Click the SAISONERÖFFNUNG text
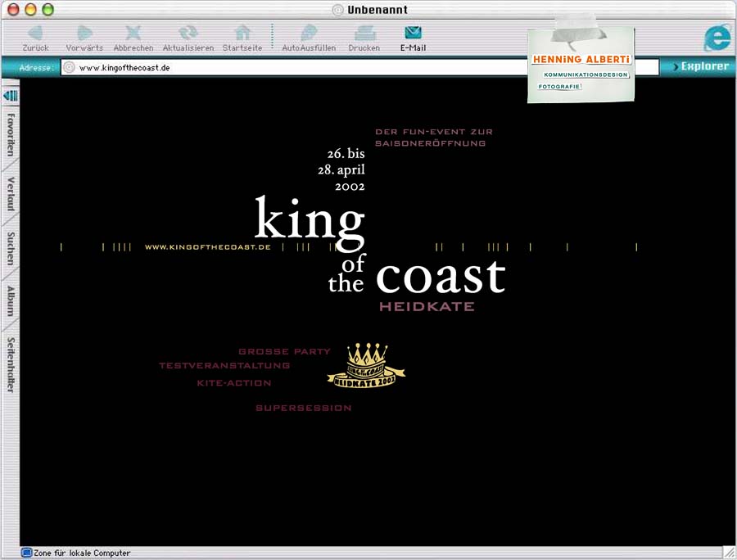The height and width of the screenshot is (560, 737). (x=430, y=143)
